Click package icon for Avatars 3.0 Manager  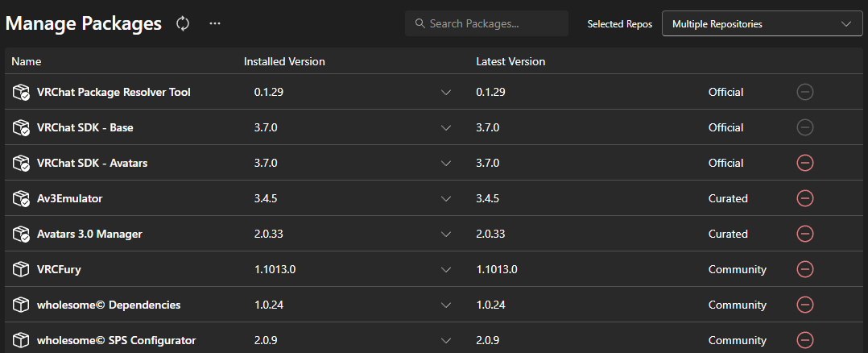point(21,234)
